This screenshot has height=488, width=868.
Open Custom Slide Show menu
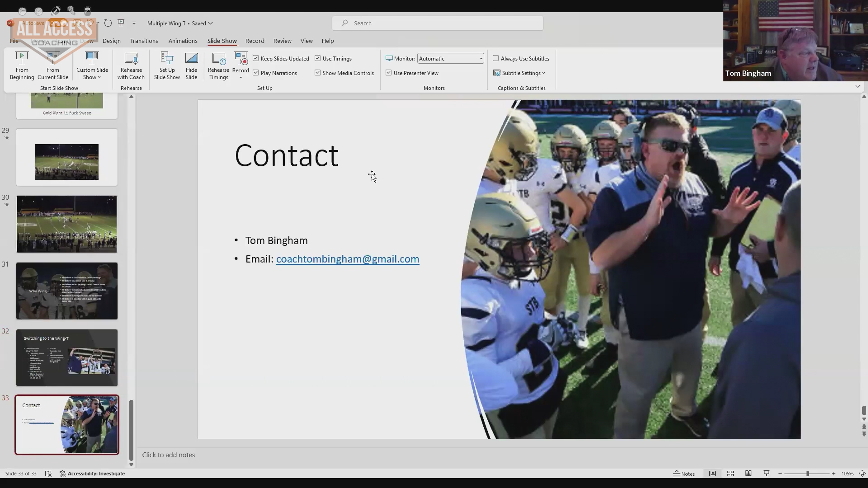point(92,66)
